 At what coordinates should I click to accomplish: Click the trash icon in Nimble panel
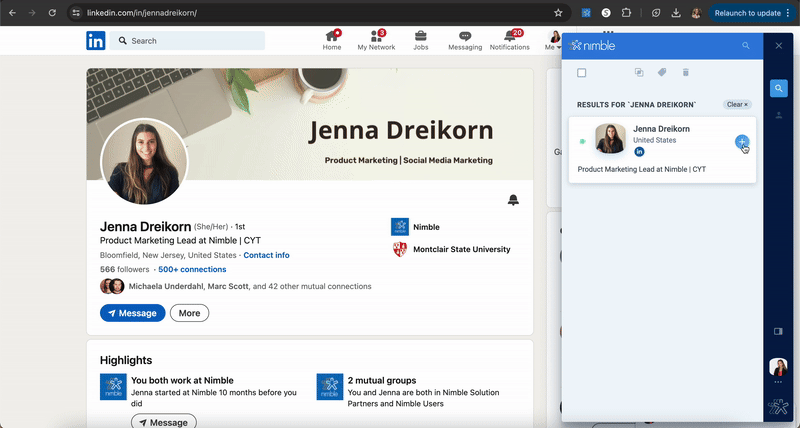685,72
